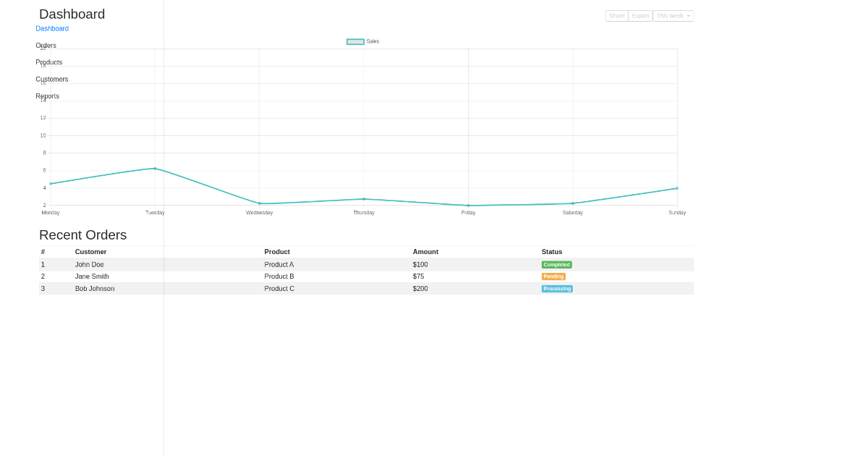Select the Sunday data point on chart
The image size is (868, 456).
(x=677, y=188)
